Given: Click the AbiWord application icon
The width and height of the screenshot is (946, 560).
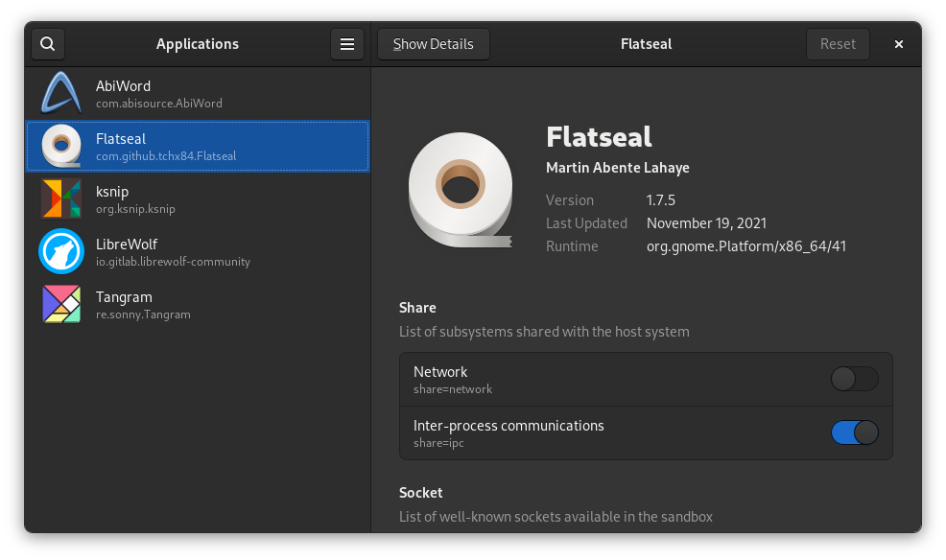Looking at the screenshot, I should click(60, 93).
